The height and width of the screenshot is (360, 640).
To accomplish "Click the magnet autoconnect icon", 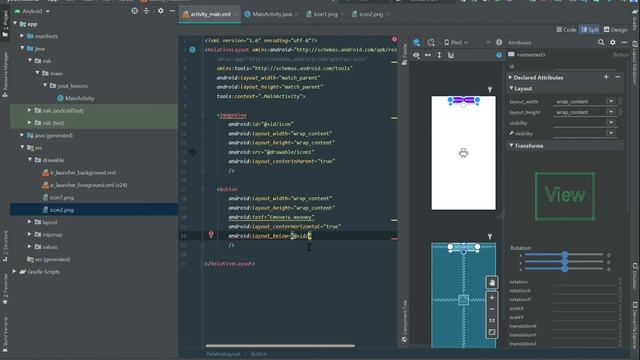I will point(451,55).
